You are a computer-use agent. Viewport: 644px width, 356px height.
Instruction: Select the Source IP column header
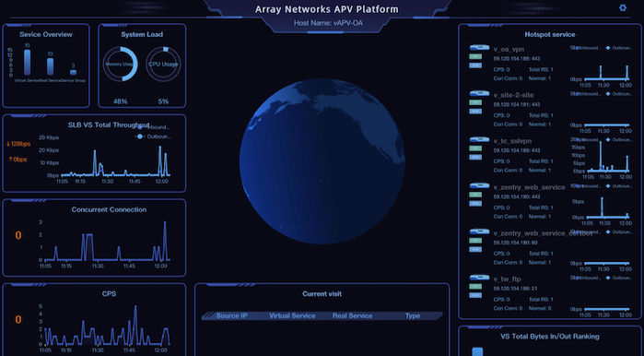click(231, 315)
